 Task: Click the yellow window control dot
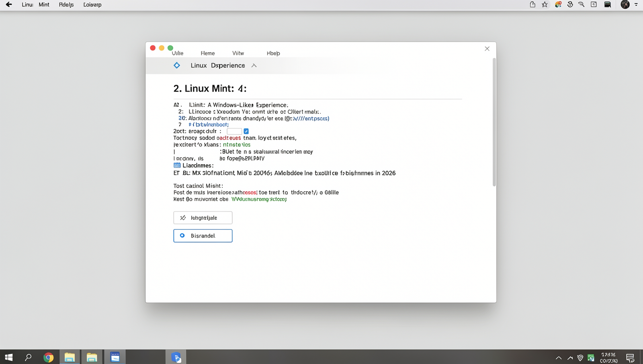pos(162,48)
